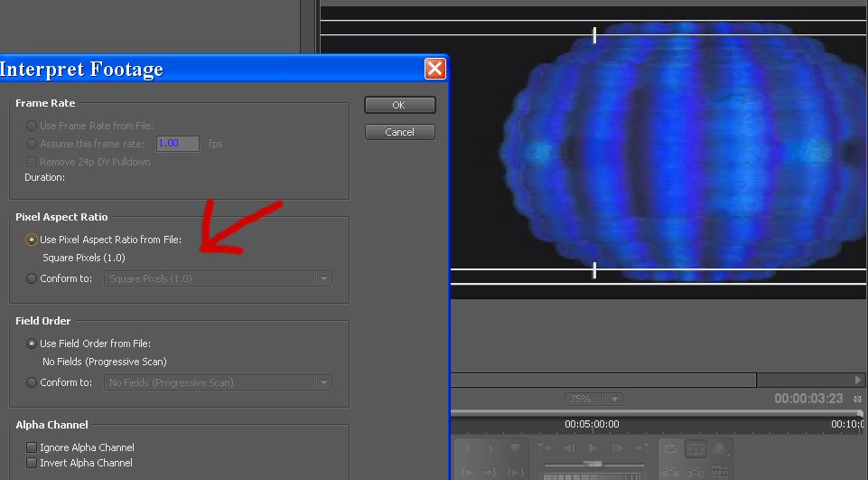Click right arrow of monitor scrollbar

[858, 380]
